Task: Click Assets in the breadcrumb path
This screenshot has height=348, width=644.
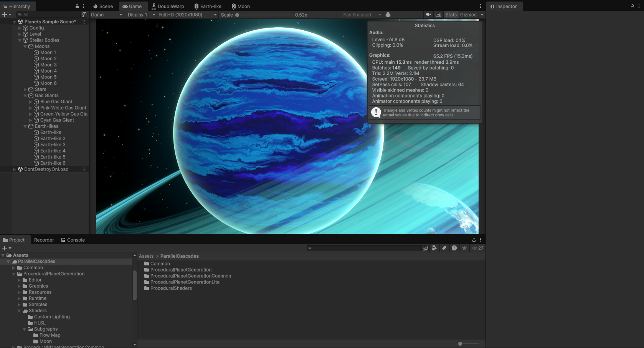Action: 146,256
